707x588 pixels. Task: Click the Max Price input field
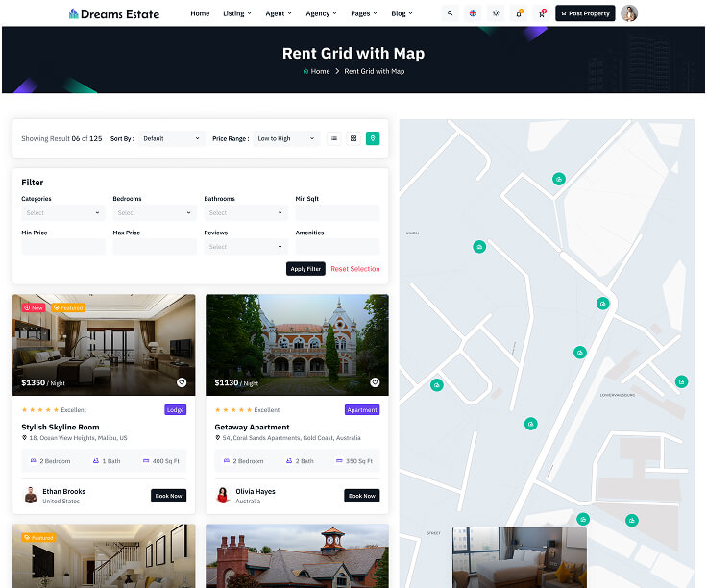(x=155, y=247)
